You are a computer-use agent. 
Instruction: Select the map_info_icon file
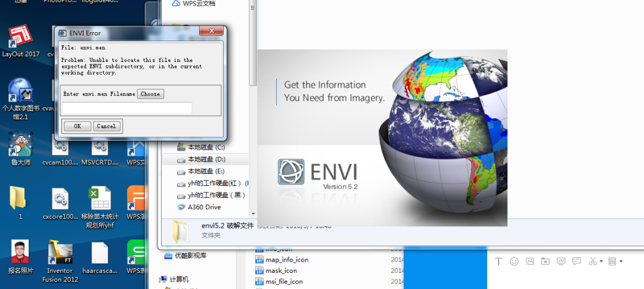(x=281, y=260)
